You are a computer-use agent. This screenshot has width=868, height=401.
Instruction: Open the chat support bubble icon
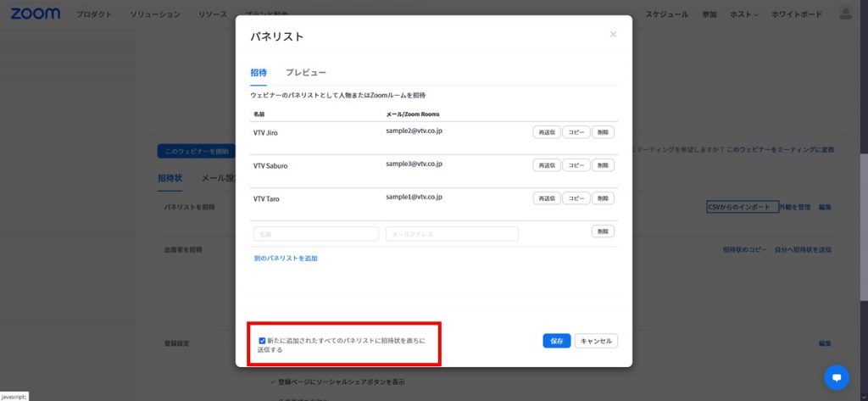(x=836, y=377)
